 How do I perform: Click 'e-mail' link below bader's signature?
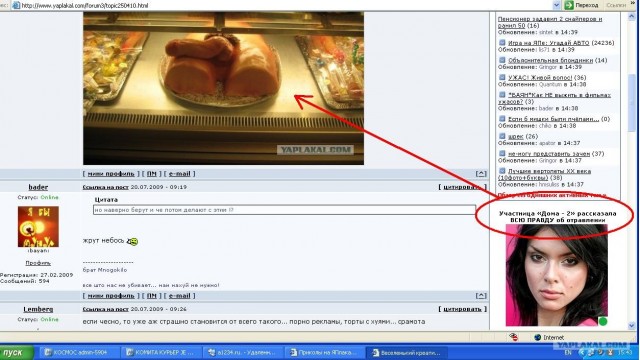[179, 296]
